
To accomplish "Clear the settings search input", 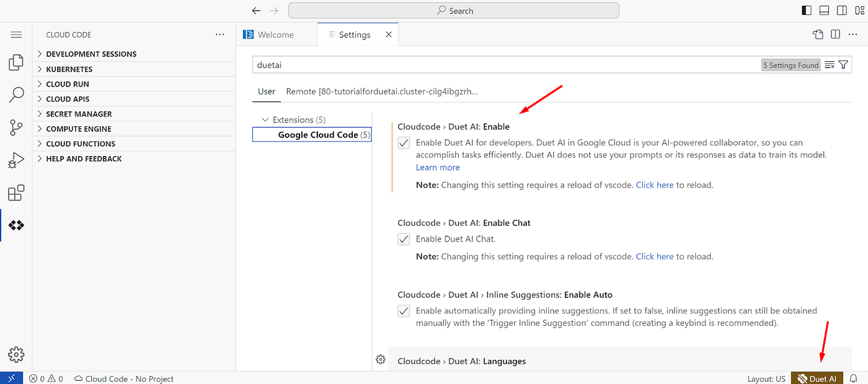I will coord(830,65).
